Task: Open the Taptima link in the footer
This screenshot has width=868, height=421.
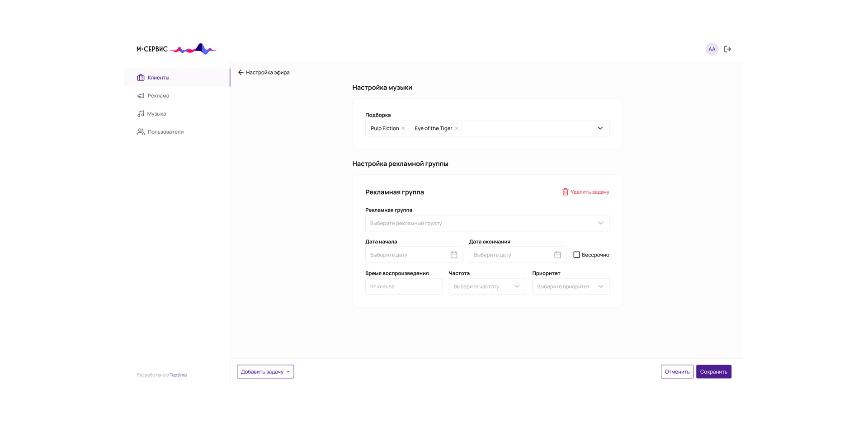Action: click(x=178, y=374)
